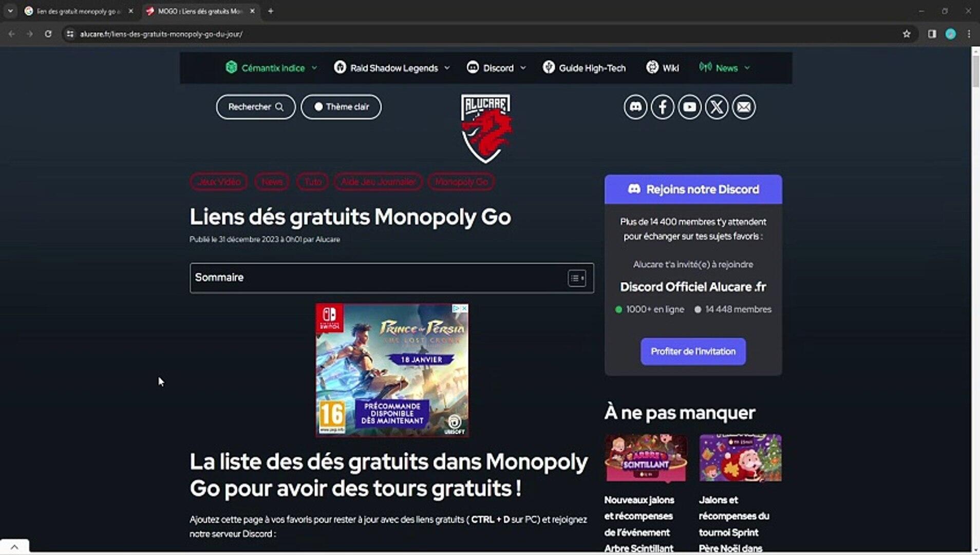980x555 pixels.
Task: Click the Alucare dragon shield logo
Action: 485,128
